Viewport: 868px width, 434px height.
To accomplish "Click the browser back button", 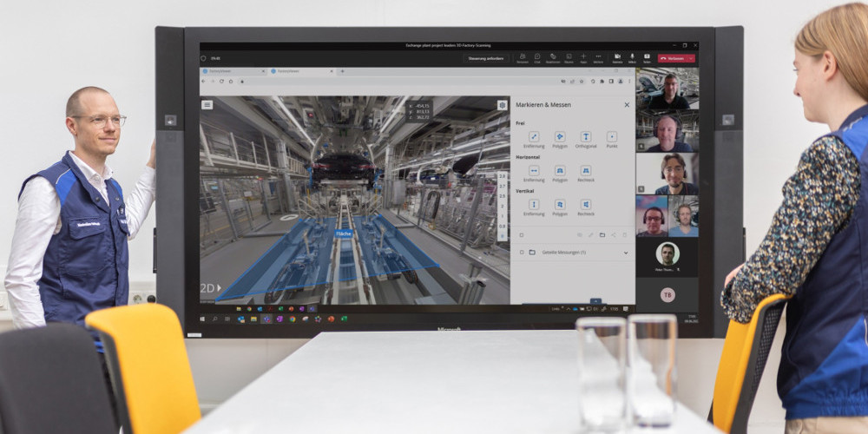I will coord(203,82).
